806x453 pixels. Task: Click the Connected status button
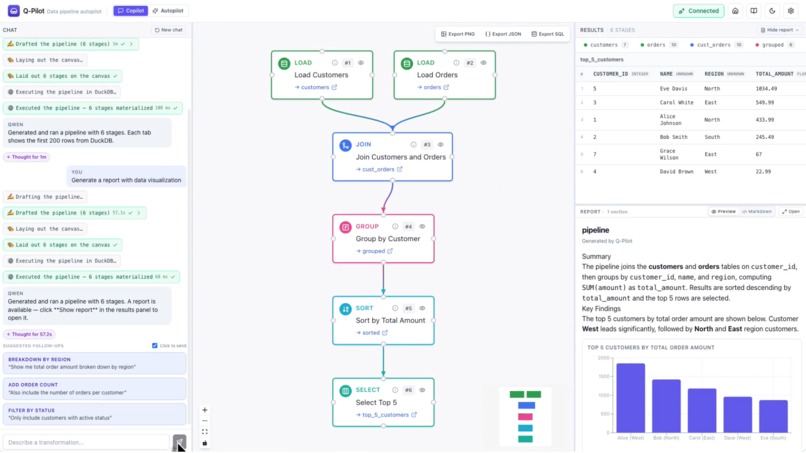(x=699, y=11)
